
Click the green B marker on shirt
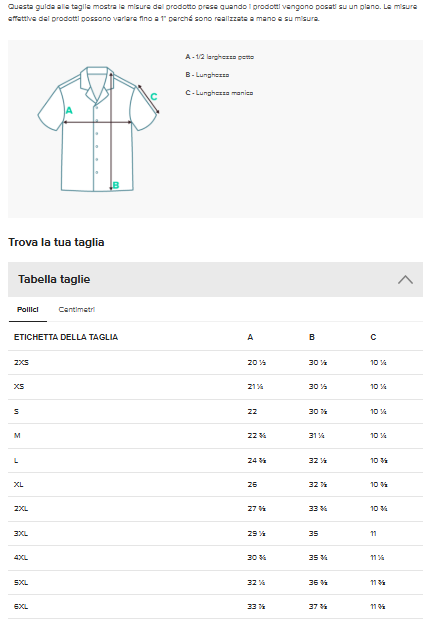(116, 185)
